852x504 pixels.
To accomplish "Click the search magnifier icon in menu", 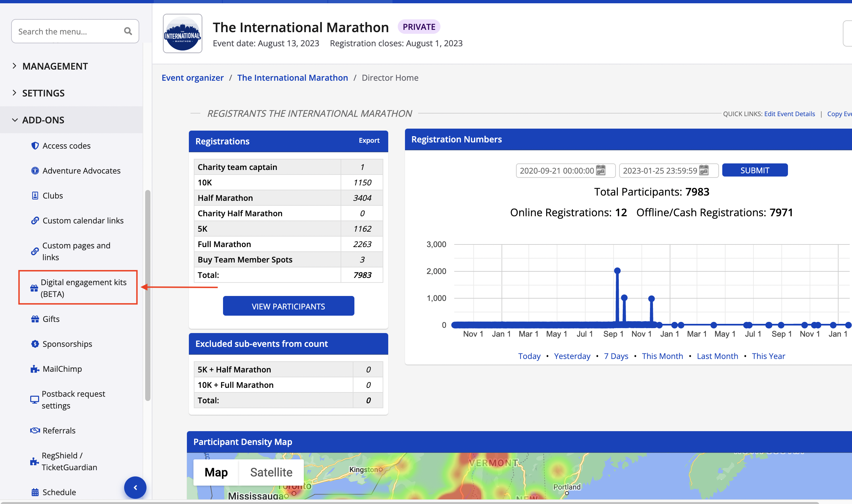I will [x=128, y=31].
